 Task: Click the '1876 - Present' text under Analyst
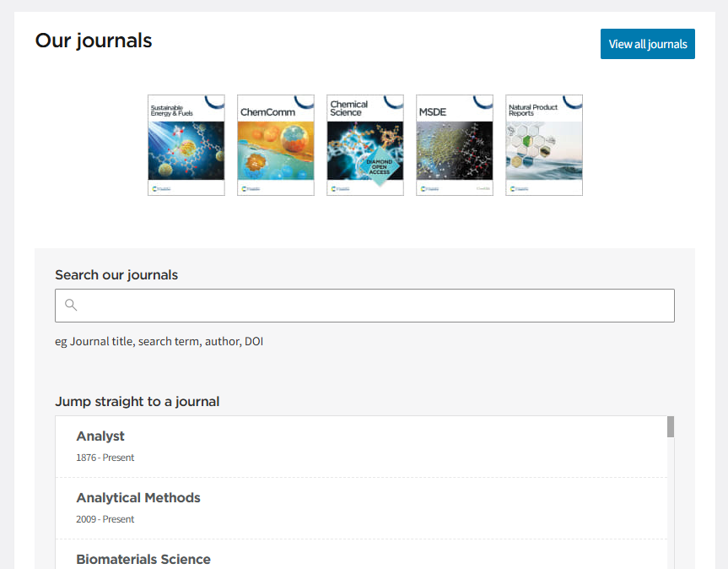tap(105, 458)
